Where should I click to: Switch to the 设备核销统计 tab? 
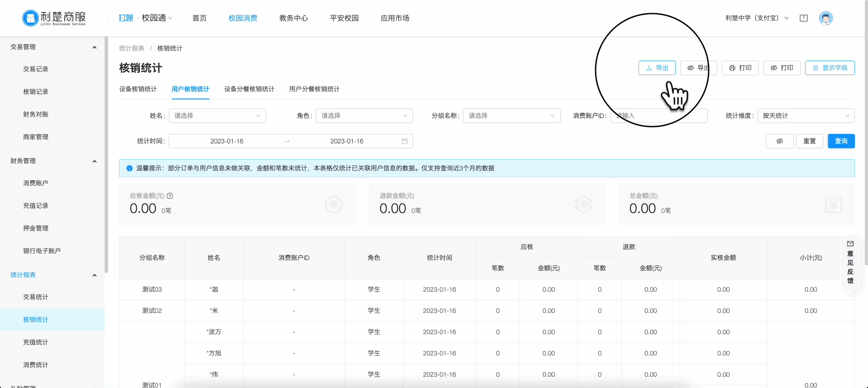point(138,89)
